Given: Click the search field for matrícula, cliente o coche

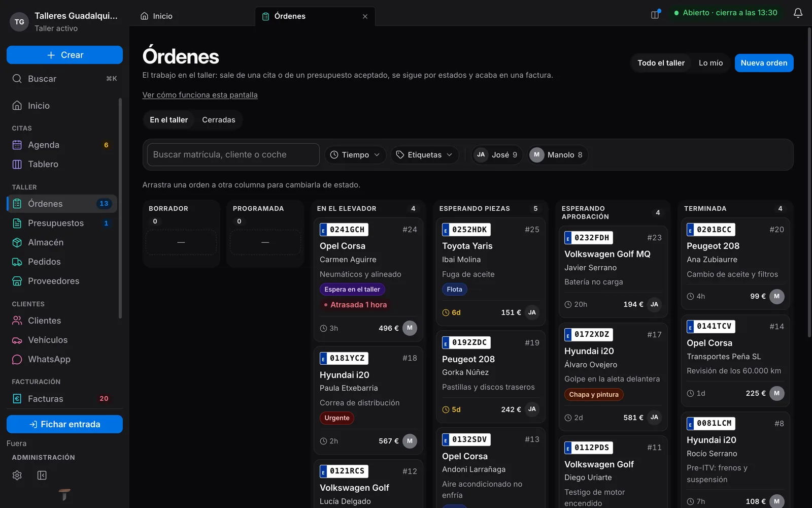Looking at the screenshot, I should [x=233, y=154].
